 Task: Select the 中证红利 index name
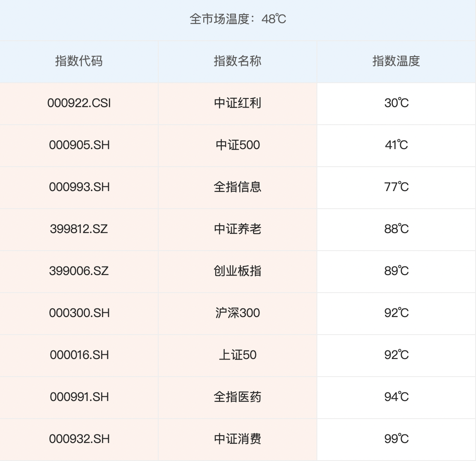pyautogui.click(x=238, y=103)
